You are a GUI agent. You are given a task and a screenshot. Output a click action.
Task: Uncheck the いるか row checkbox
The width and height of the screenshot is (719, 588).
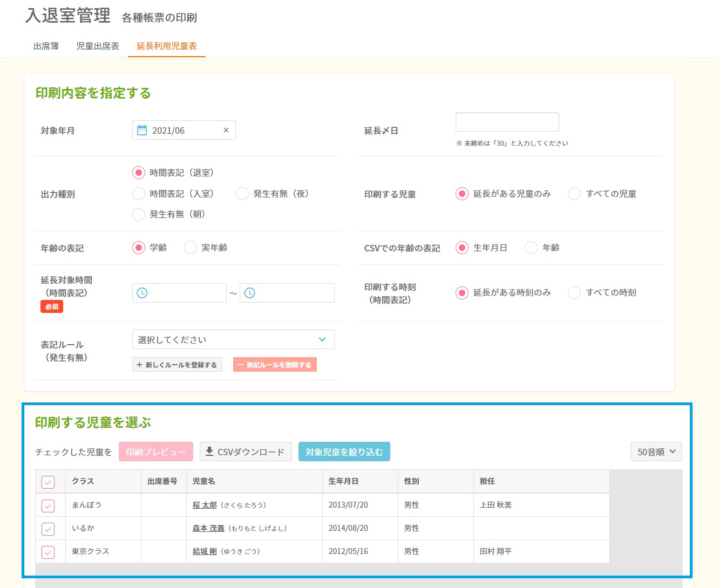tap(48, 529)
